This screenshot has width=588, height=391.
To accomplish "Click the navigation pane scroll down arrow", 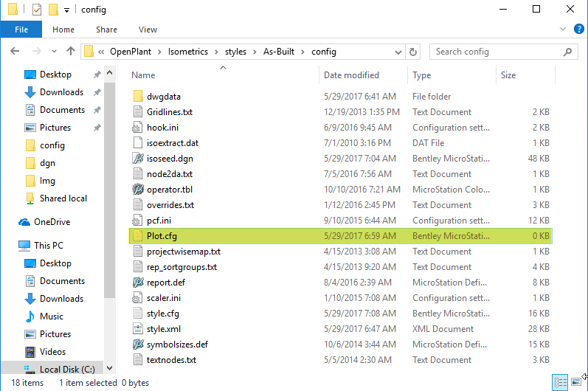I will tap(109, 368).
